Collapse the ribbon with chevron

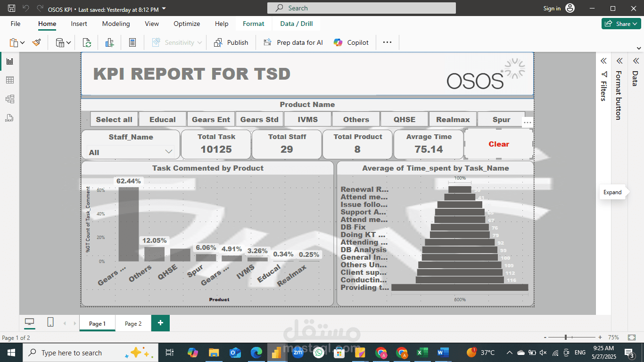[639, 48]
